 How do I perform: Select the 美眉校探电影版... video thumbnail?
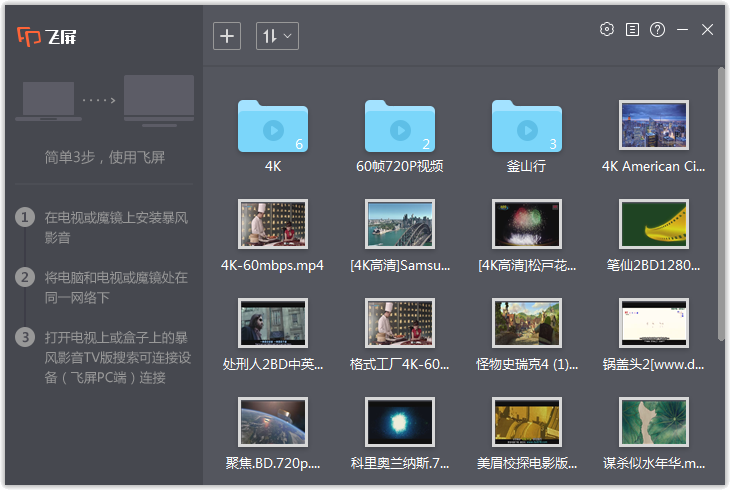(x=527, y=422)
